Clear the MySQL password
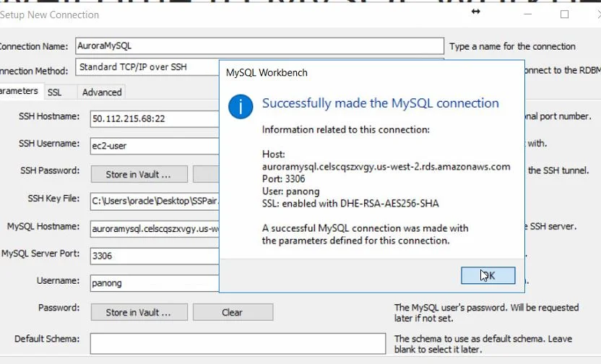The width and height of the screenshot is (601, 364). point(233,312)
